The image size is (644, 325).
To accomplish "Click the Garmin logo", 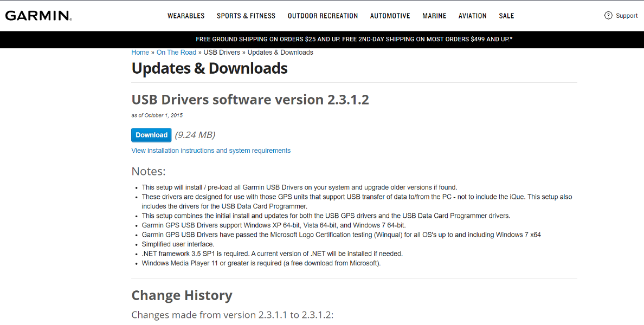I will pos(38,16).
